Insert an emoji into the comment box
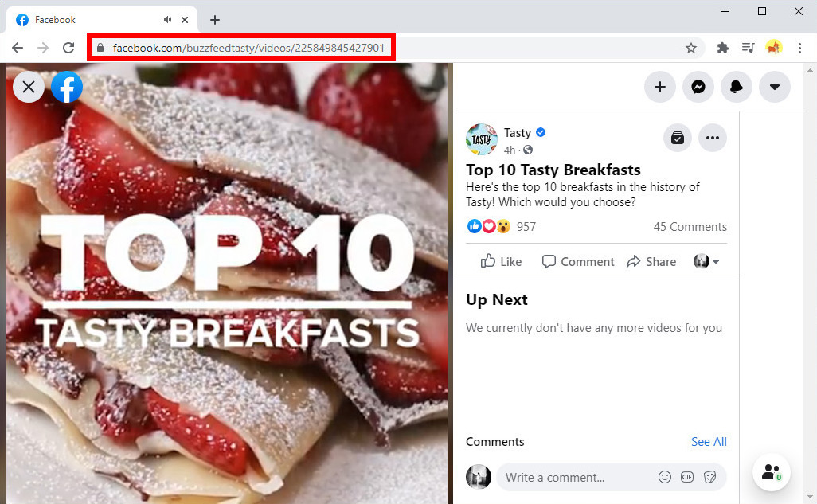 pyautogui.click(x=665, y=477)
